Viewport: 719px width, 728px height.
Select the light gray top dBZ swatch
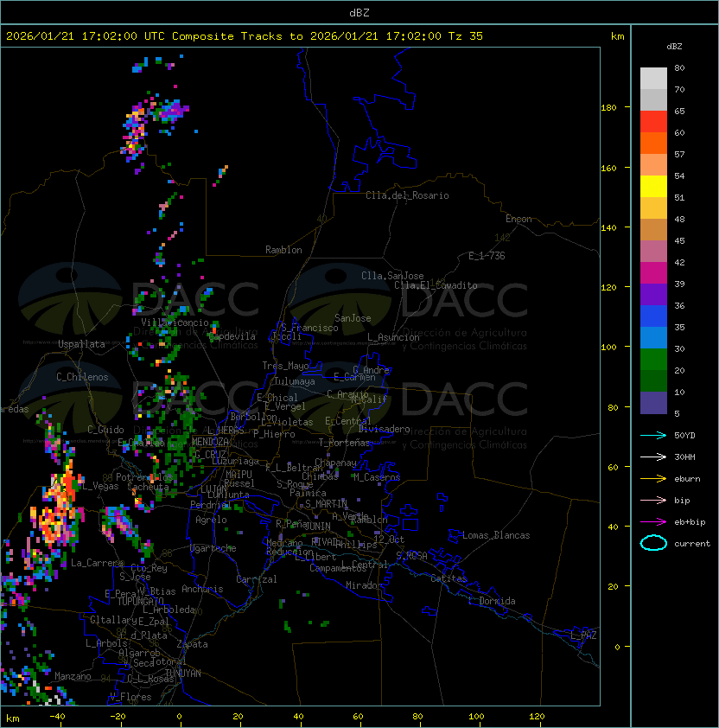click(653, 79)
